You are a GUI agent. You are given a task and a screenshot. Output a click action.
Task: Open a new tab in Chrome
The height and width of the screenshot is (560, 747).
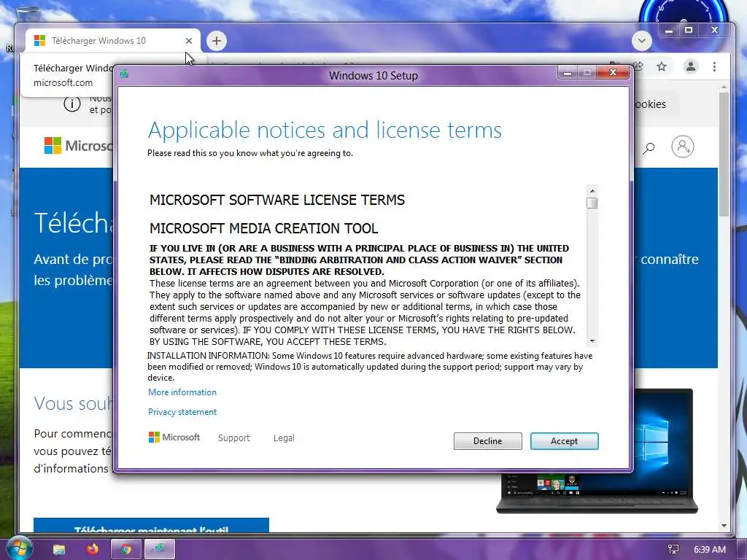click(x=216, y=41)
